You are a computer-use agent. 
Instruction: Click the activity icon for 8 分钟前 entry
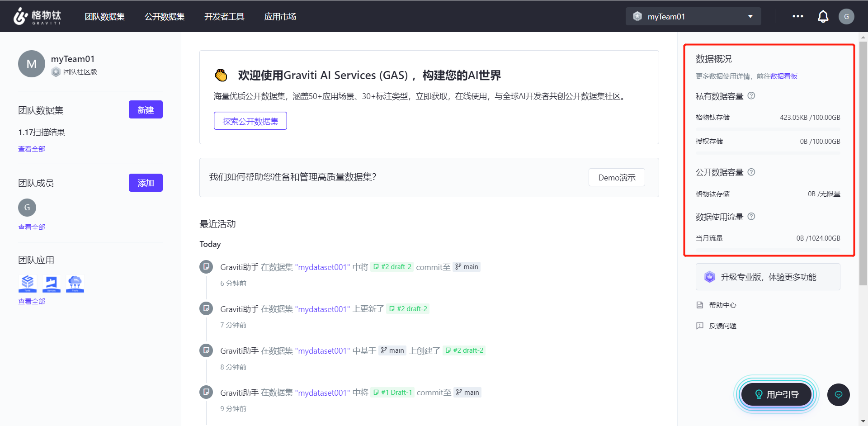click(206, 350)
